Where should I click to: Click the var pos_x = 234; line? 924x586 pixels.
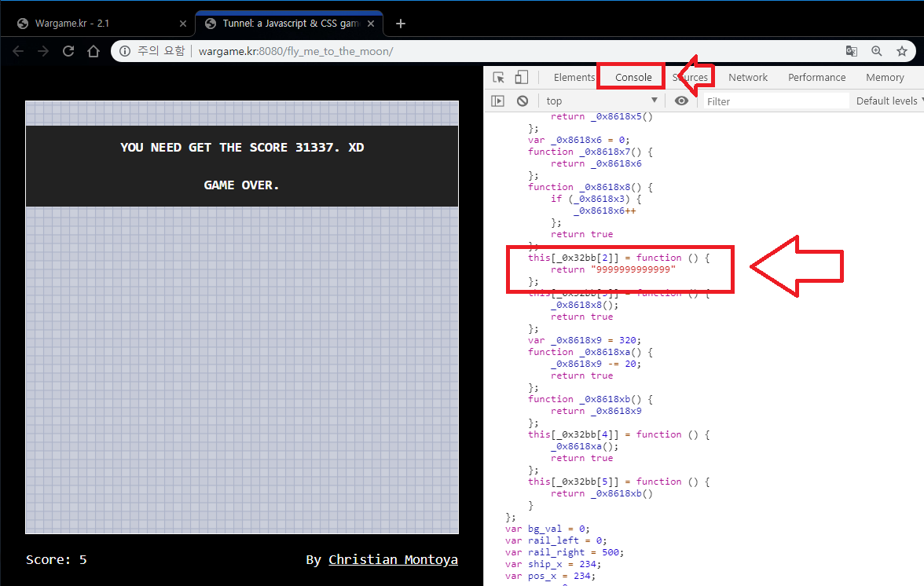click(550, 576)
